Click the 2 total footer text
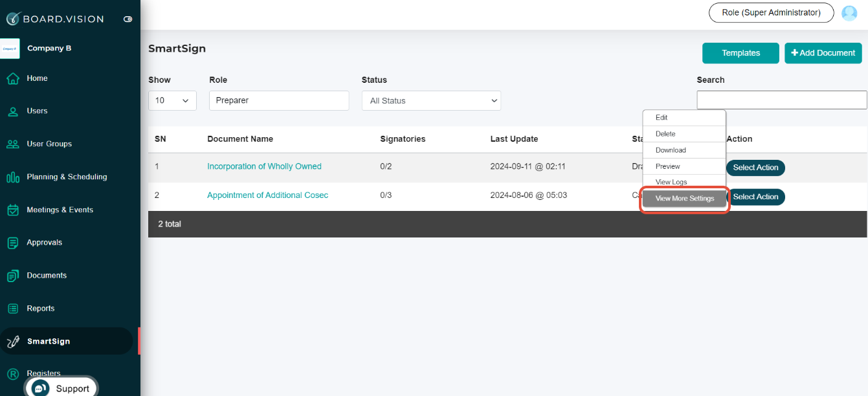Image resolution: width=868 pixels, height=396 pixels. pyautogui.click(x=170, y=224)
